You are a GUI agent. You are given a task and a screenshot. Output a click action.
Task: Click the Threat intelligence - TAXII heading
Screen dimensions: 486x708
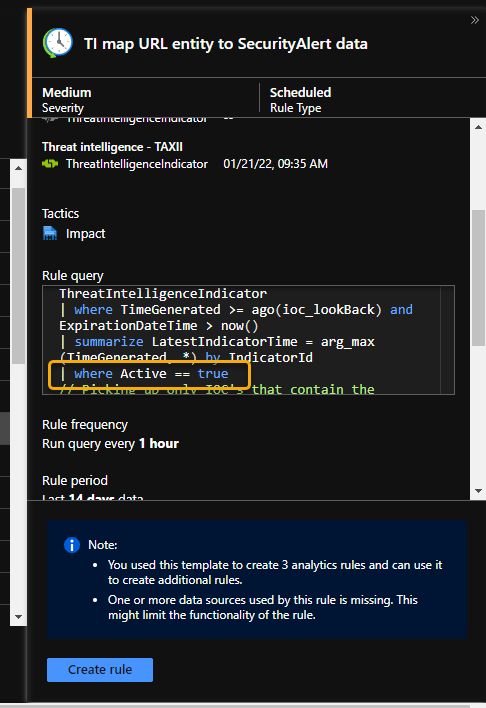(x=112, y=147)
